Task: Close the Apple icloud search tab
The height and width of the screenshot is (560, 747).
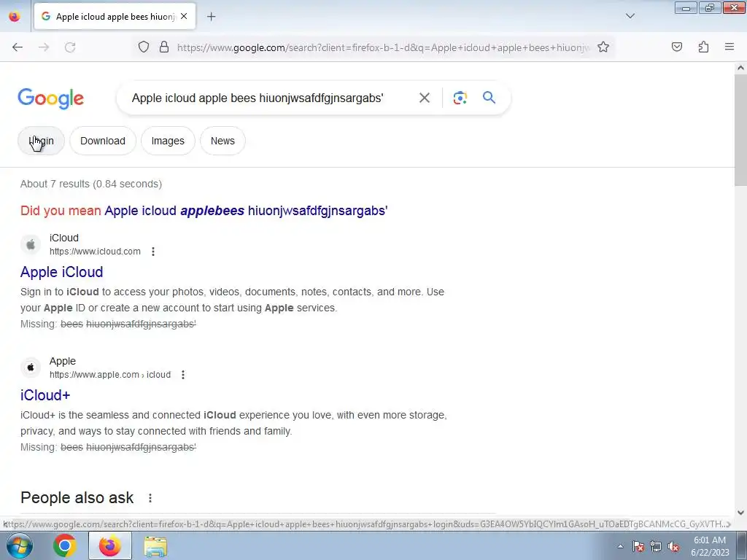Action: point(184,16)
